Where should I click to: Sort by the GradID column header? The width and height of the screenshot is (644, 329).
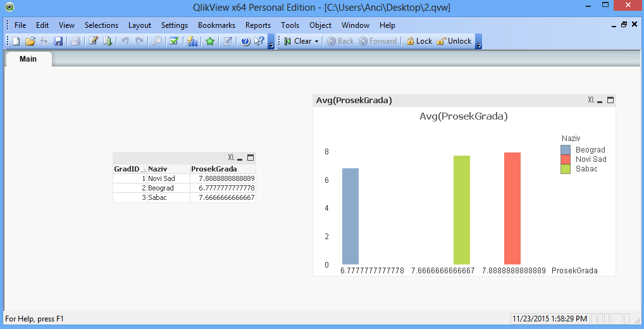tap(130, 169)
